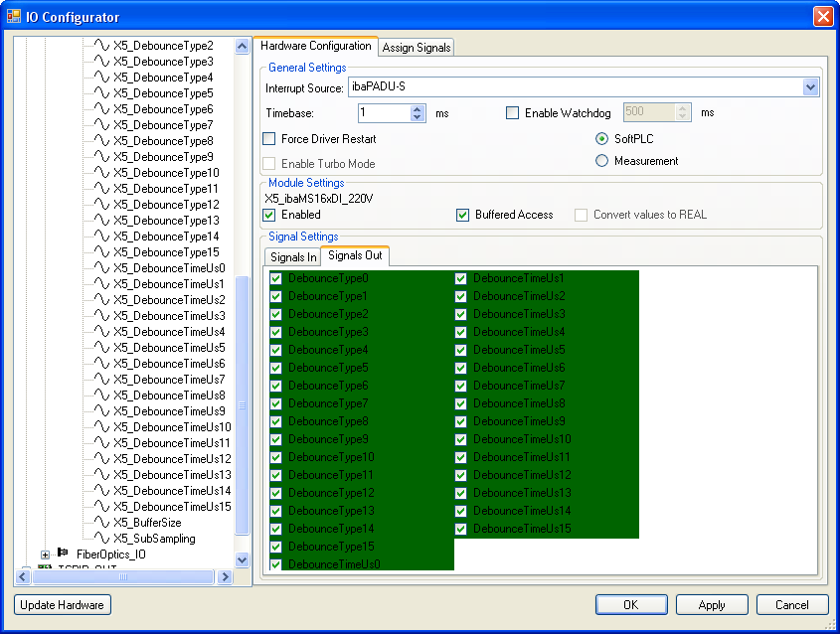Increase the Timebase value with up arrow
The image size is (840, 634).
pyautogui.click(x=418, y=109)
